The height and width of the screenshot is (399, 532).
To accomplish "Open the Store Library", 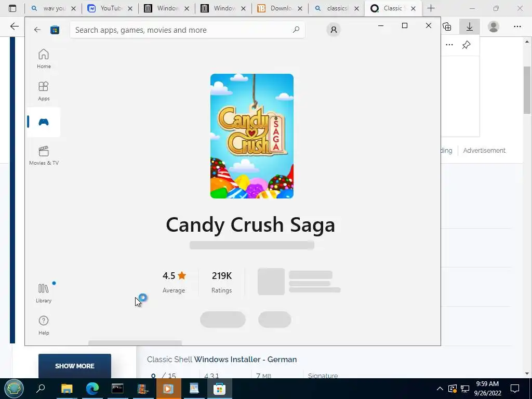I will tap(44, 293).
